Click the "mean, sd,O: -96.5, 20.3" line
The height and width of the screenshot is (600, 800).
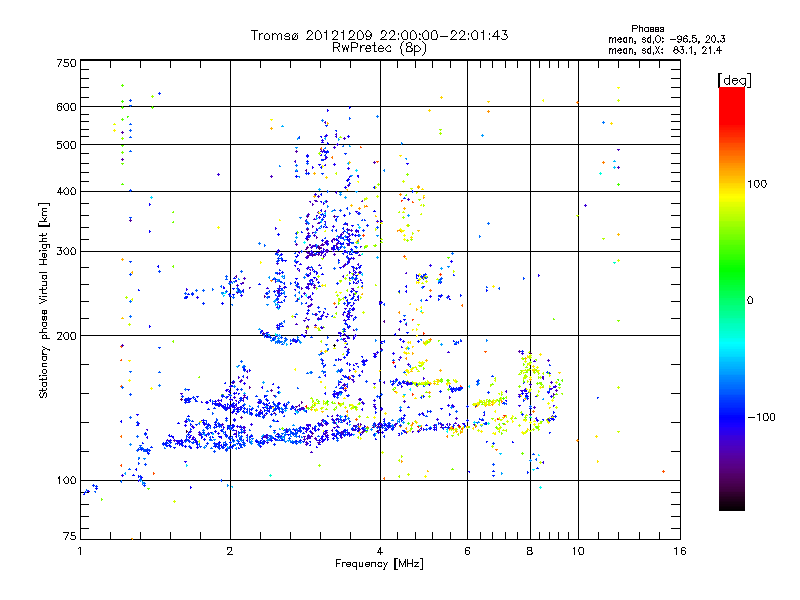667,39
